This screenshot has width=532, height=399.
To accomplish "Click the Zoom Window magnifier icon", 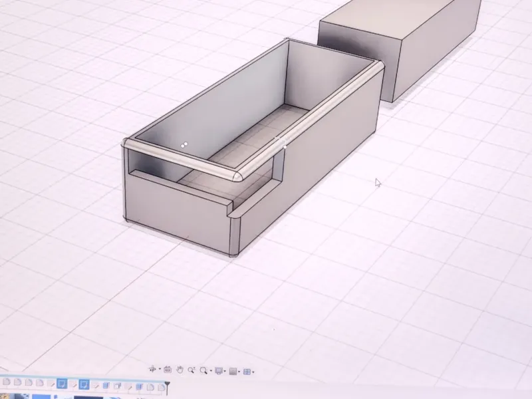I will click(x=203, y=370).
